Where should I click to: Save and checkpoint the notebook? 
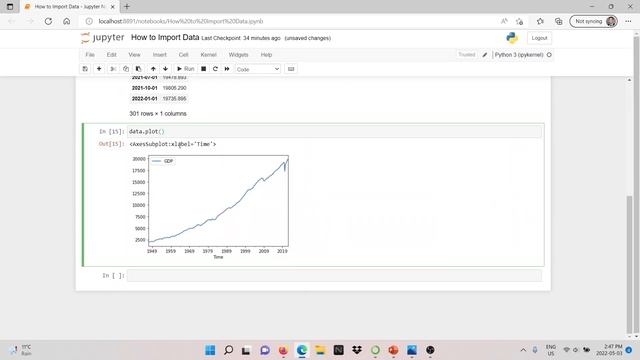coord(85,69)
